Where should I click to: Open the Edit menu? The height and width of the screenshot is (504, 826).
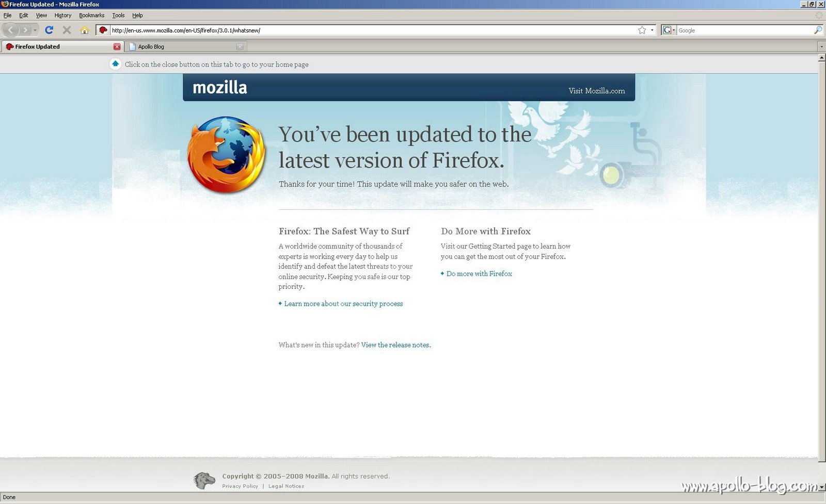click(x=24, y=15)
